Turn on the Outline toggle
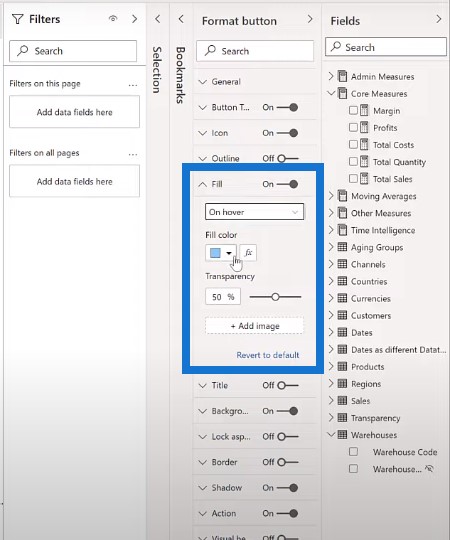Image resolution: width=450 pixels, height=540 pixels. point(287,158)
